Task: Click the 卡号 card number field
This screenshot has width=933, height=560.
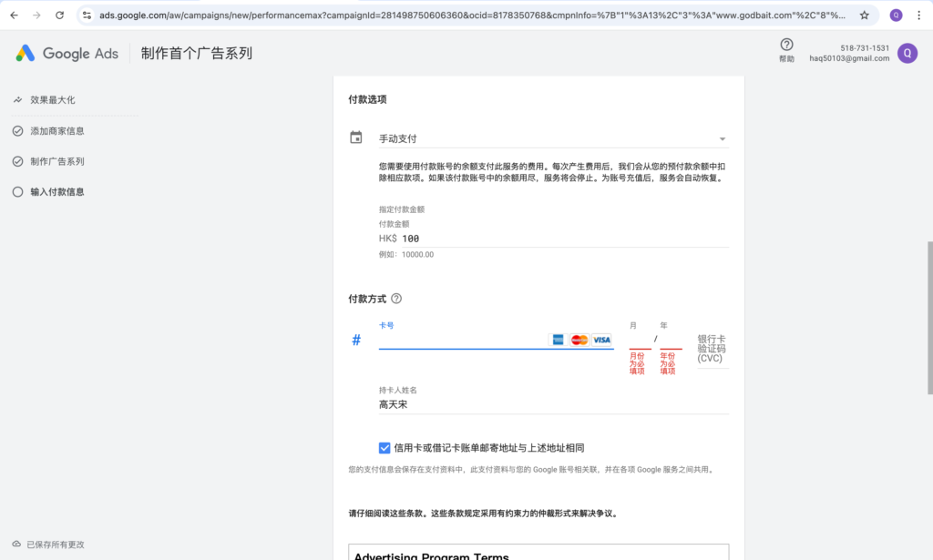Action: pyautogui.click(x=461, y=341)
